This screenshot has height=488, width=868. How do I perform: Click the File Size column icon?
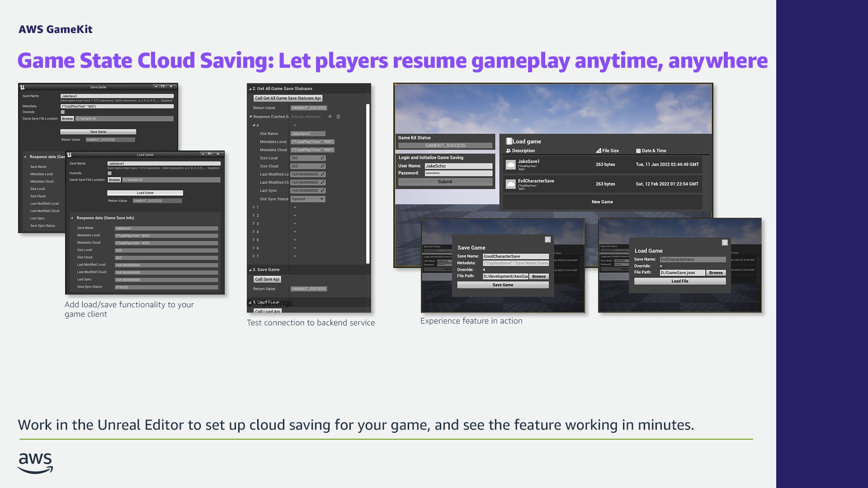599,151
